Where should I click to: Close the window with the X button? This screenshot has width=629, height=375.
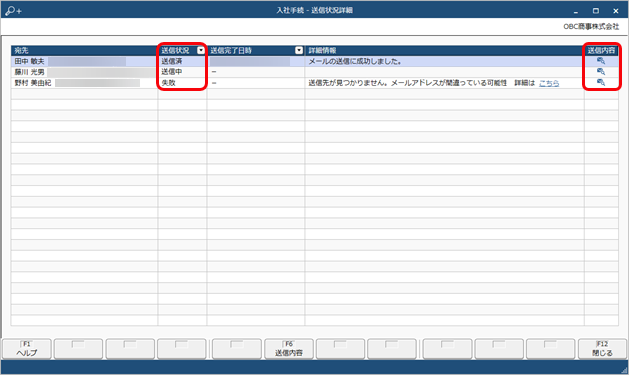(616, 11)
